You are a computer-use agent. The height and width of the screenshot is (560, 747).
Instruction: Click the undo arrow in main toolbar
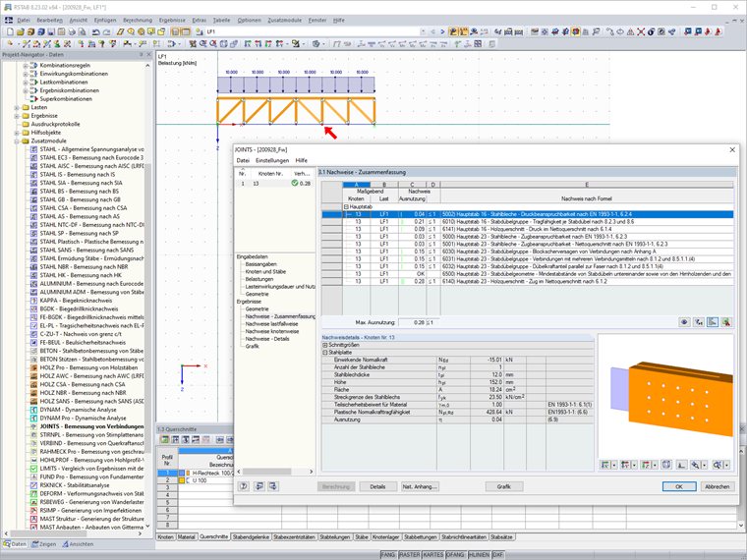(x=95, y=31)
